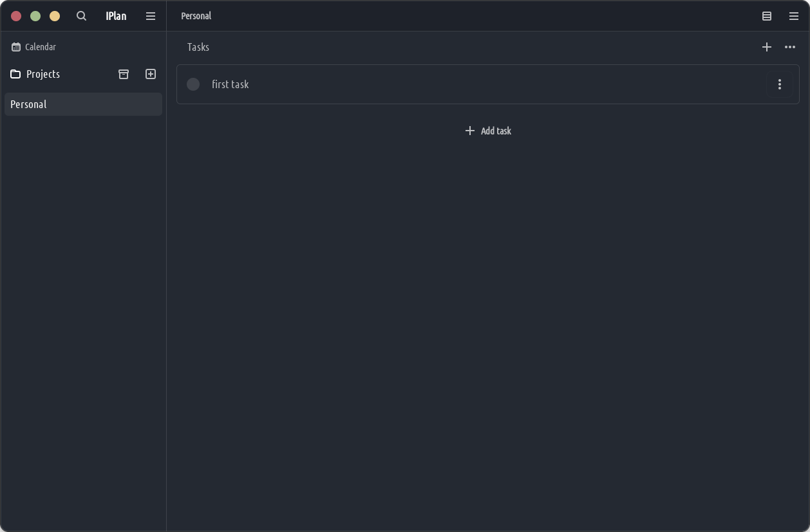The image size is (810, 532).
Task: Open the main menu beside IPlan title
Action: pyautogui.click(x=151, y=16)
